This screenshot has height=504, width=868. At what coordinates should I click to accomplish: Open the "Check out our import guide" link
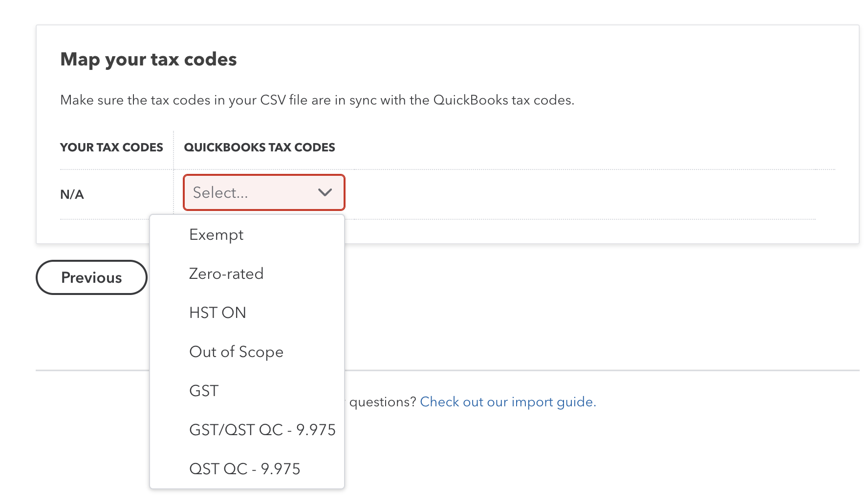(x=507, y=401)
